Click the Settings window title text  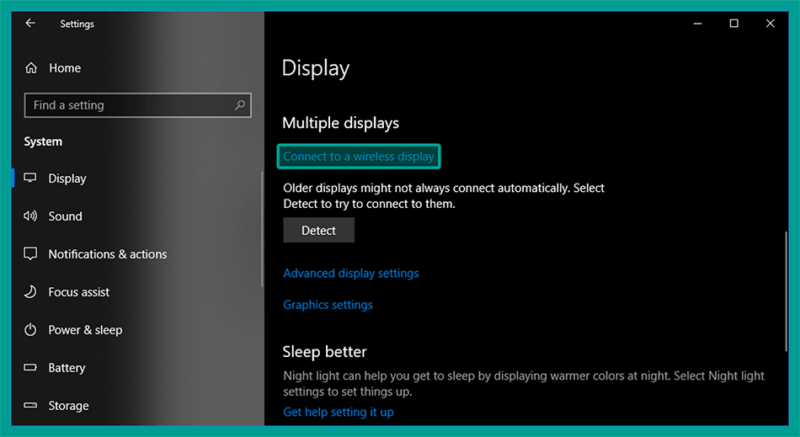[x=77, y=24]
